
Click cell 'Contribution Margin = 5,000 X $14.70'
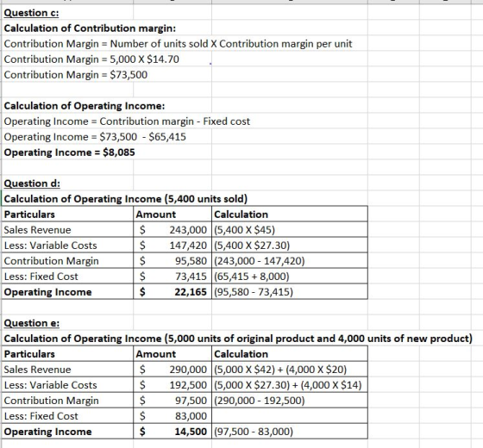(x=91, y=59)
